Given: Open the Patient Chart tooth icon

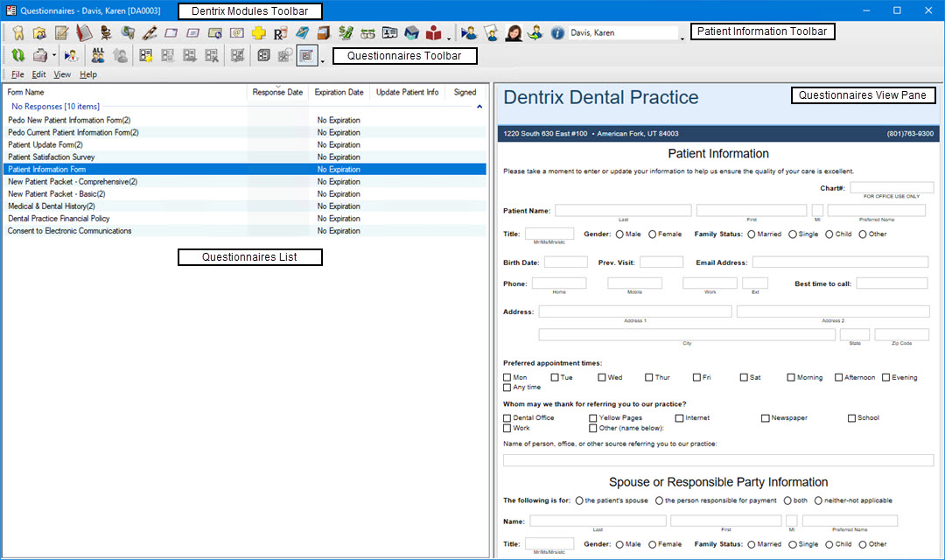Looking at the screenshot, I should 17,33.
